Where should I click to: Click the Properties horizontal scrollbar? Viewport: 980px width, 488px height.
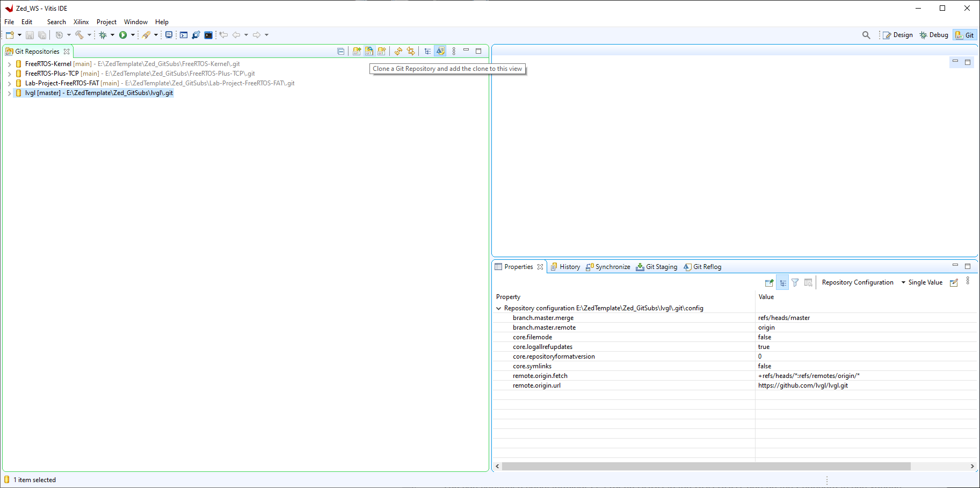706,466
